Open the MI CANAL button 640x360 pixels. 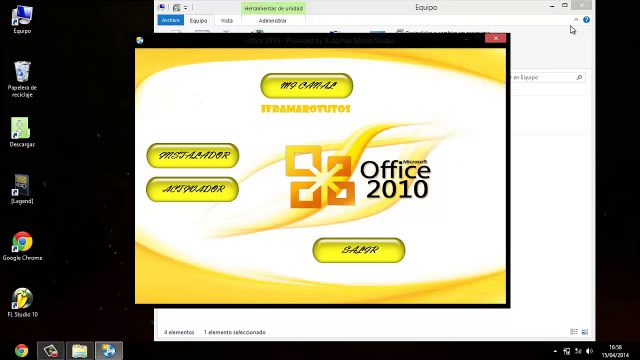307,86
